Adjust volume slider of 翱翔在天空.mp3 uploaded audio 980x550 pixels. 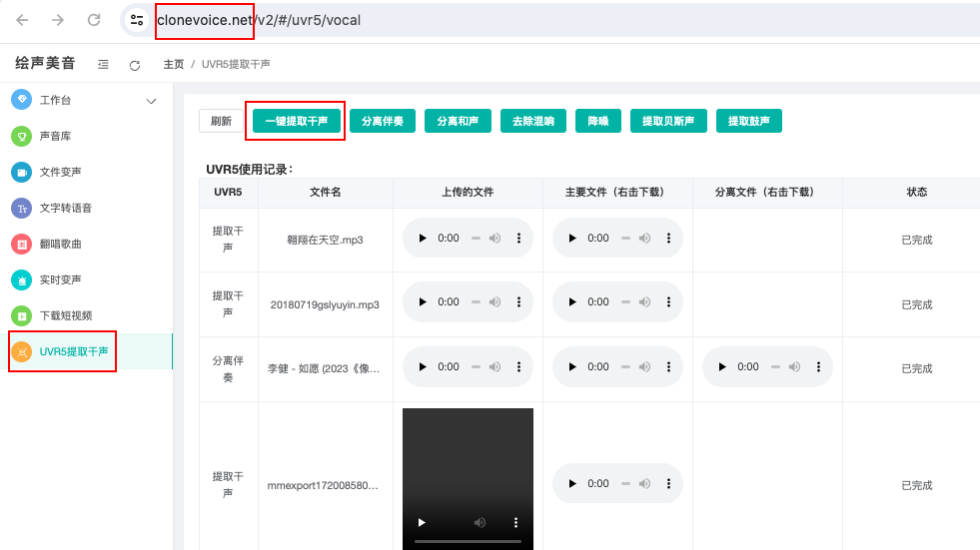pos(477,238)
